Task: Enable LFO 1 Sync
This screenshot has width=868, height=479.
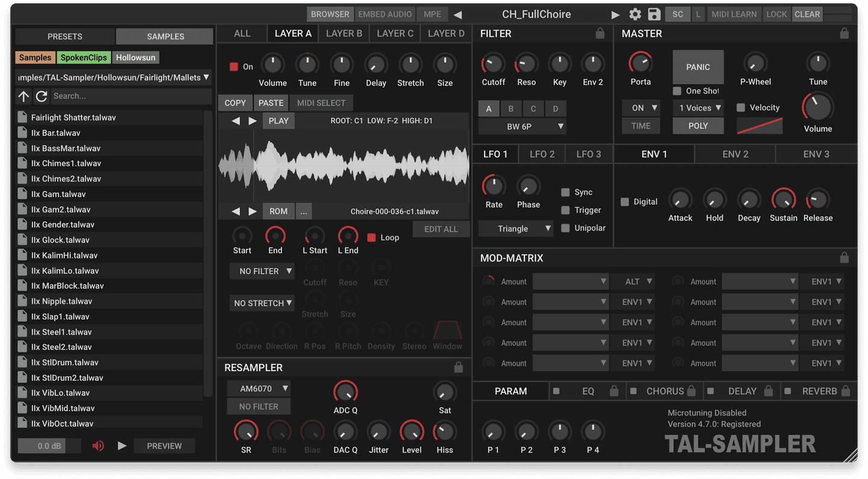Action: [x=564, y=192]
